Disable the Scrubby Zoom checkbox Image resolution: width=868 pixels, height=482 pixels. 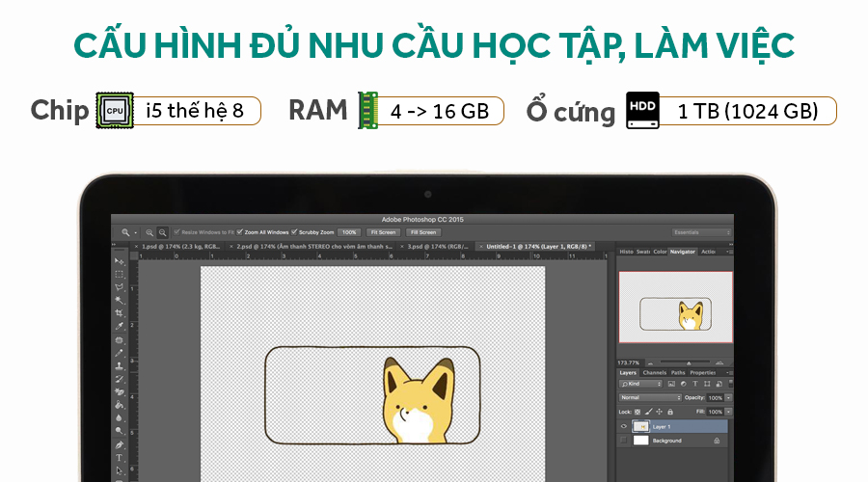point(295,232)
